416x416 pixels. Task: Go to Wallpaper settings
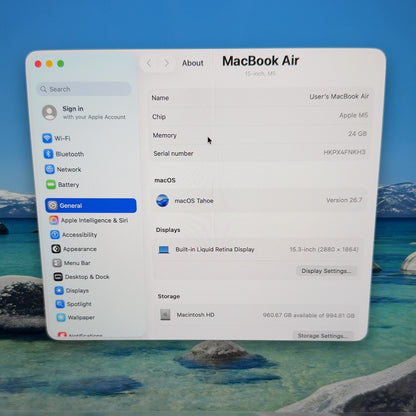76,317
